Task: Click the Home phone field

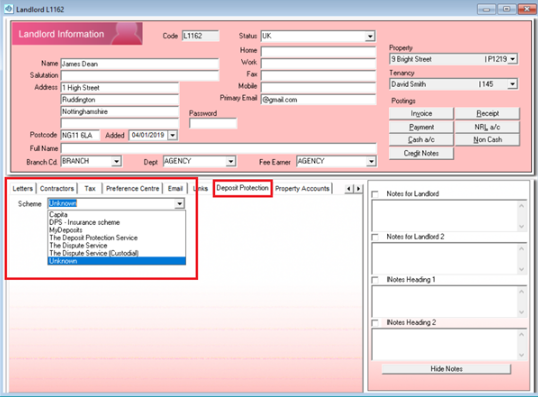Action: coord(318,51)
